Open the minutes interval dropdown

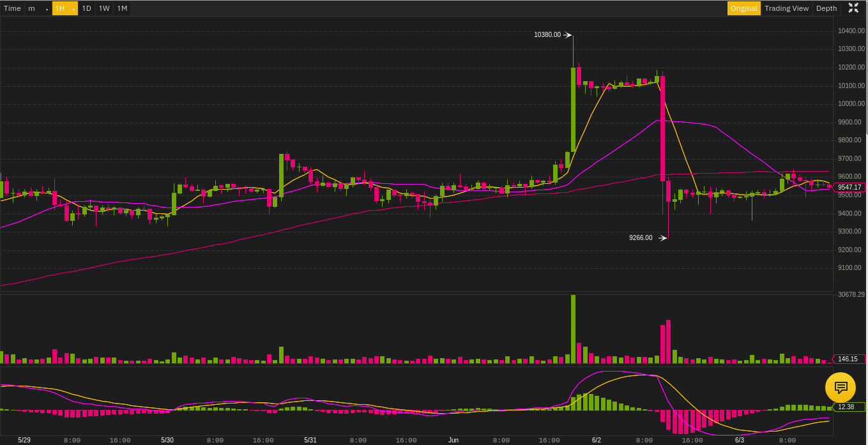coord(38,8)
